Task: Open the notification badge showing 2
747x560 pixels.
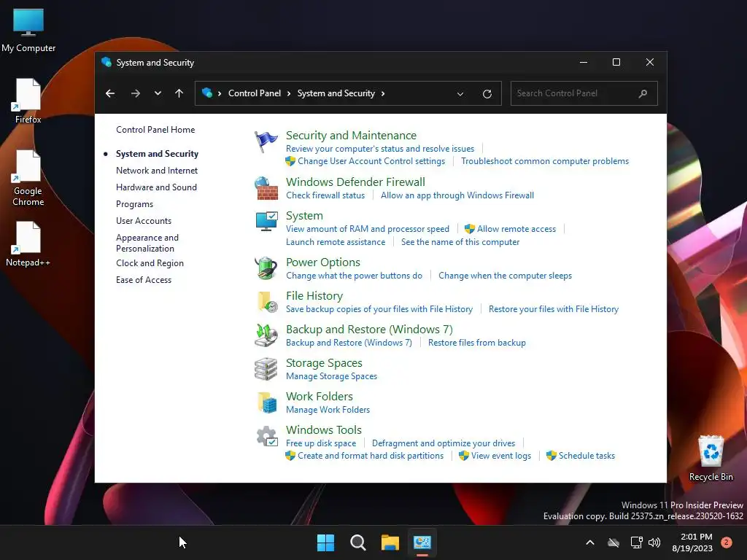Action: (x=727, y=542)
